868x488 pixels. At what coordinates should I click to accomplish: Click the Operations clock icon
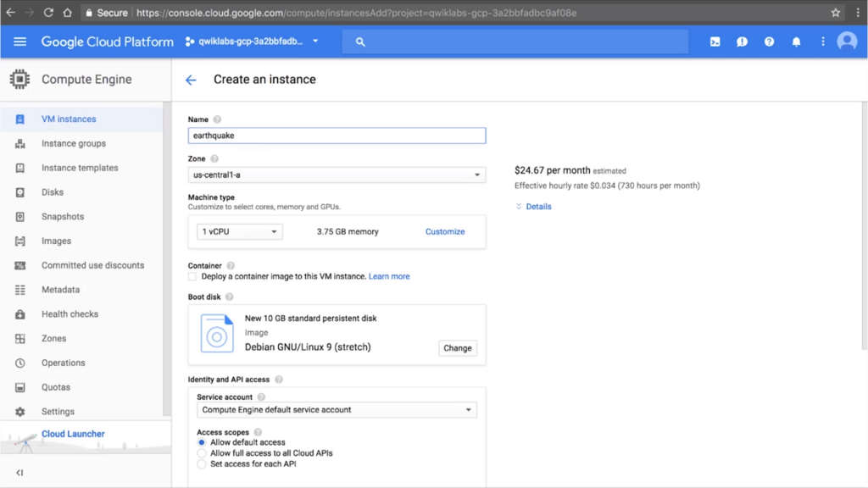click(20, 363)
